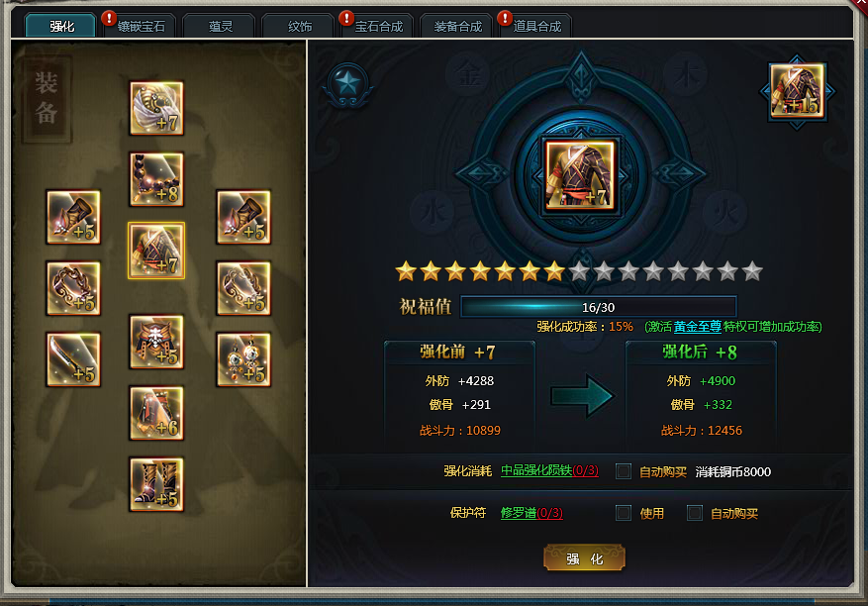868x606 pixels.
Task: Enable 自动购买 for 保护符
Action: [x=695, y=513]
